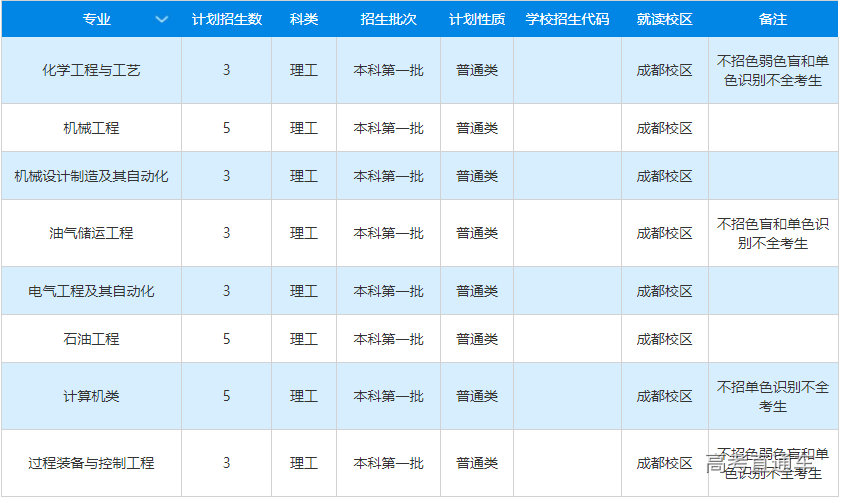
Task: Select the 计划性质 header cell
Action: point(477,20)
